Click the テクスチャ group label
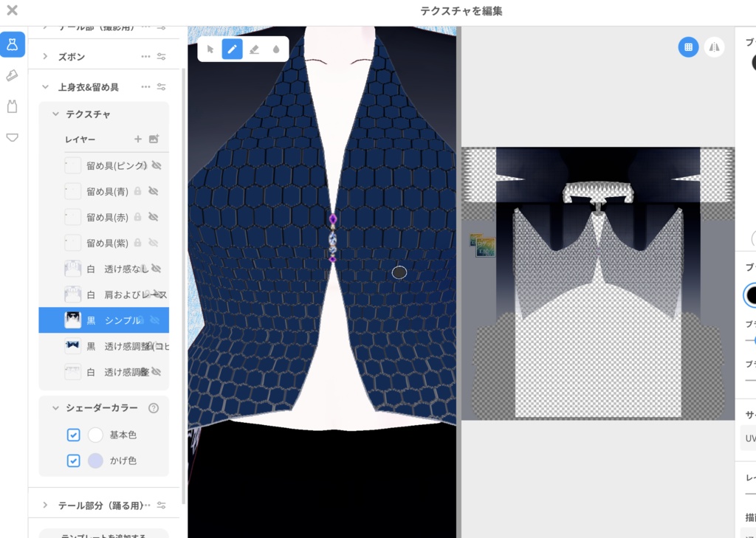 89,114
